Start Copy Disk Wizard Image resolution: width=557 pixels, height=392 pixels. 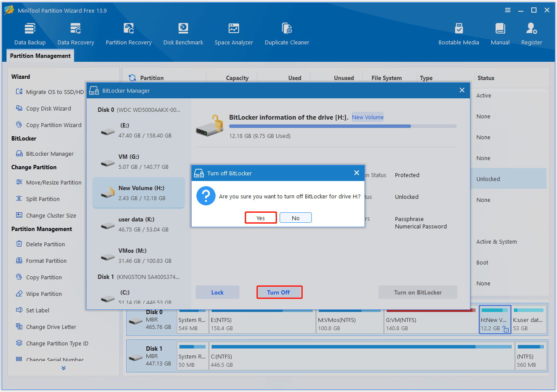click(43, 108)
